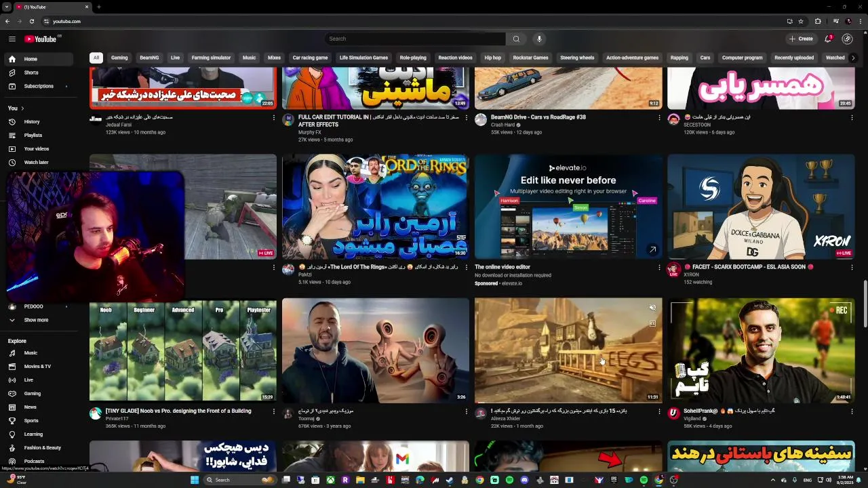Open a new browser tab
Screen dimensions: 868x488
pos(99,7)
